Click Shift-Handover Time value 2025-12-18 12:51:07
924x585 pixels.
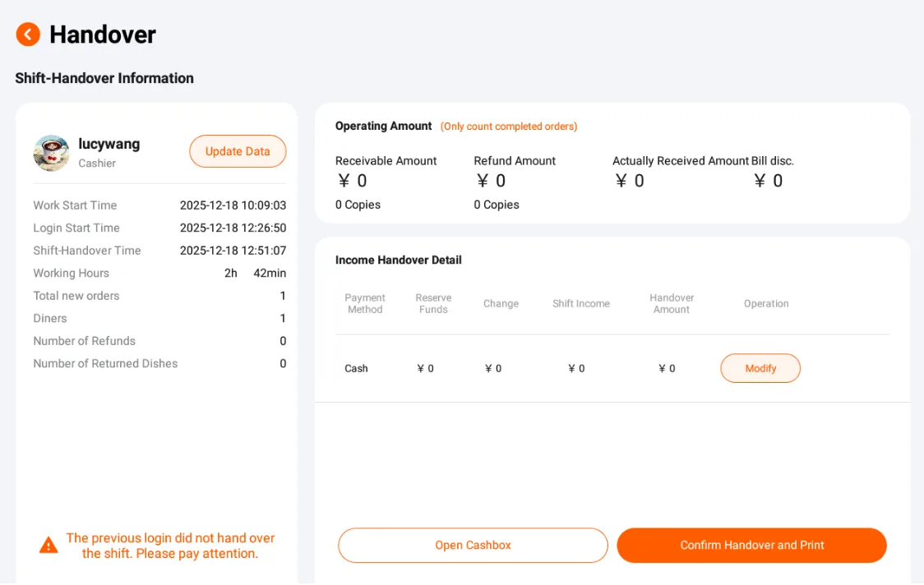click(x=233, y=251)
